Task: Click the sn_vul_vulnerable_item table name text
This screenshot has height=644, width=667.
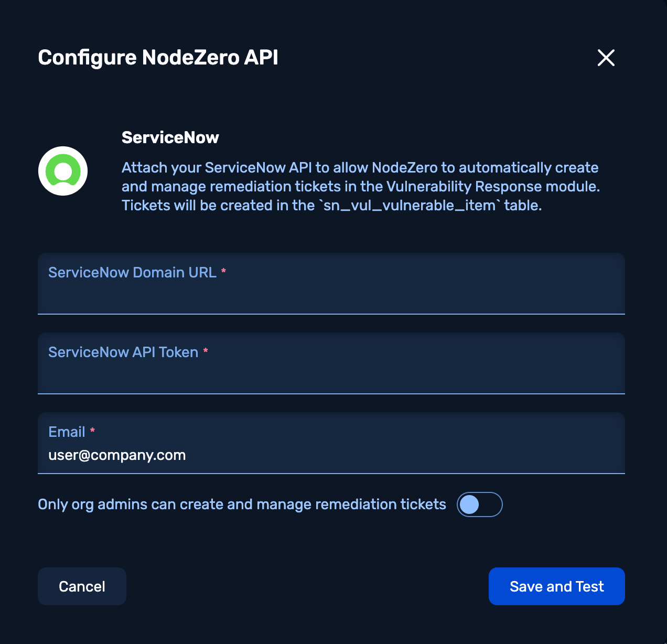Action: (409, 206)
